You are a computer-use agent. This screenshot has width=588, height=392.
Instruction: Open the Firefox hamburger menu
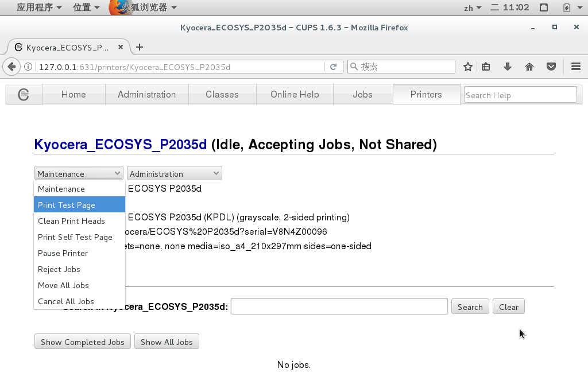pyautogui.click(x=576, y=67)
